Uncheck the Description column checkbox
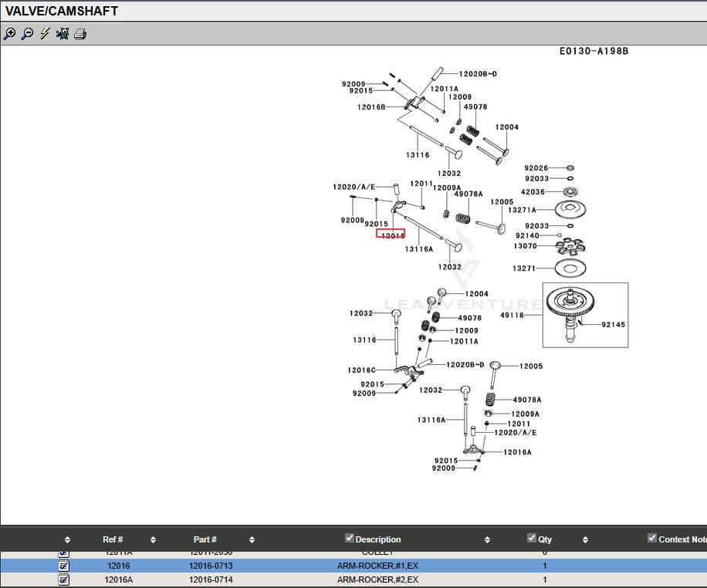This screenshot has height=588, width=707. 350,538
